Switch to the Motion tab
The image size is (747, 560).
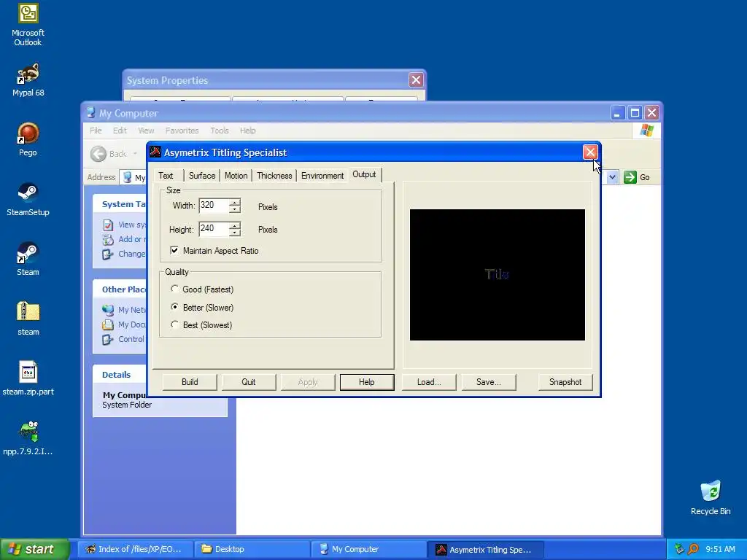pyautogui.click(x=236, y=176)
